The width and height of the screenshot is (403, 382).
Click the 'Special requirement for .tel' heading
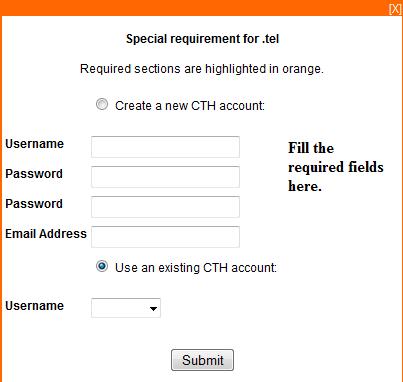point(202,39)
